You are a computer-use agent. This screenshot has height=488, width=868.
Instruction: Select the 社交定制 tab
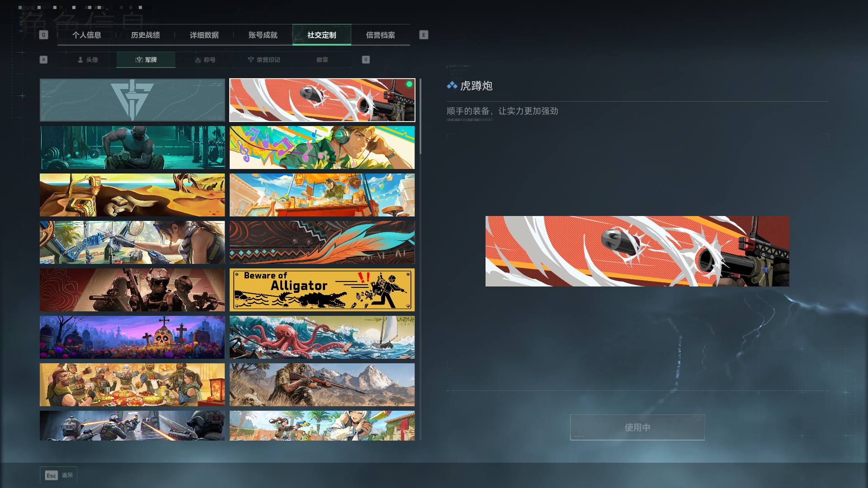[322, 35]
